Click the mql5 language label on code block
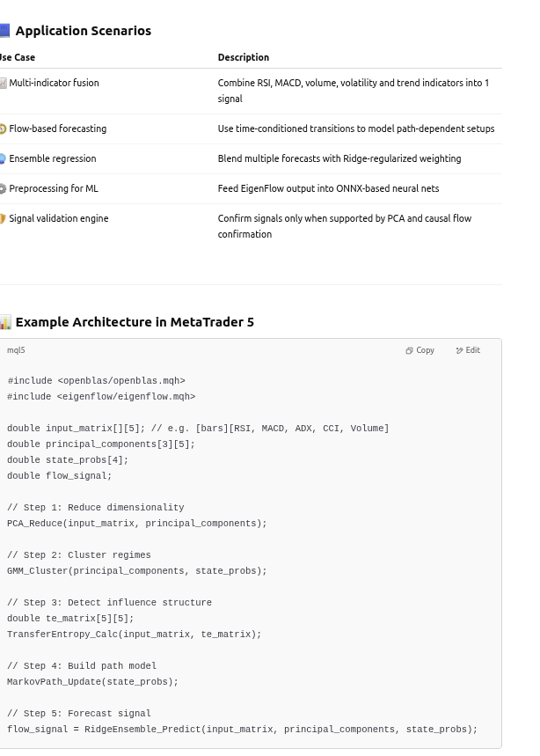Image resolution: width=540 pixels, height=756 pixels. coord(16,350)
